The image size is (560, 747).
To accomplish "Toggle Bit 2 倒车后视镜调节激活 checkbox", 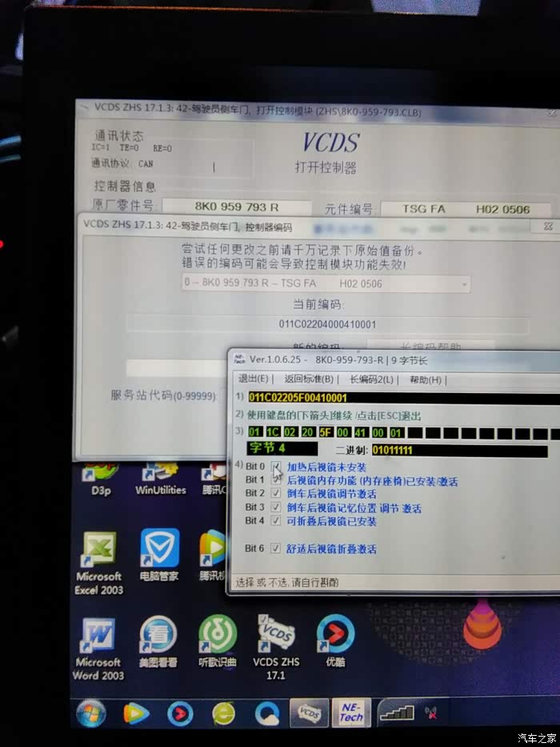I will [276, 493].
